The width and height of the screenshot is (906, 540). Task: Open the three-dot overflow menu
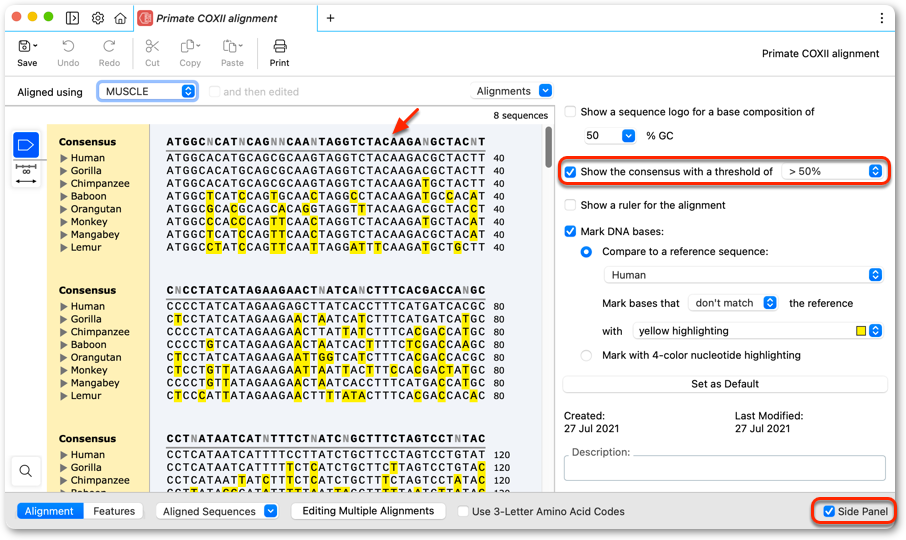[882, 18]
